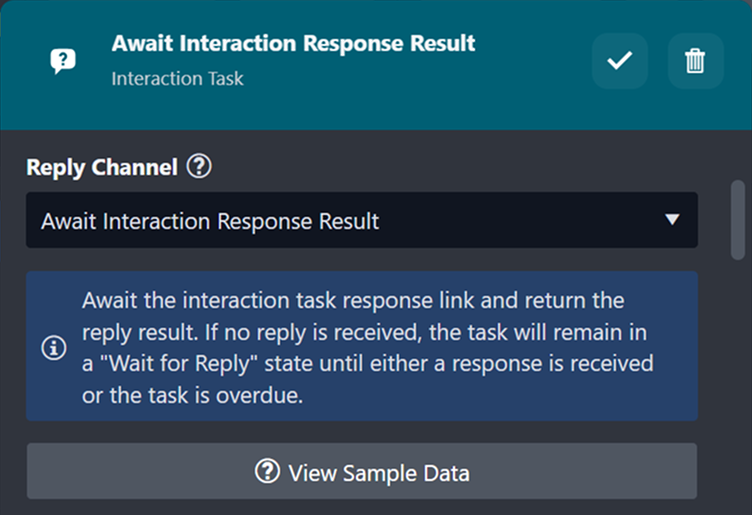The width and height of the screenshot is (752, 515).
Task: Open the help tooltip beside Reply Channel
Action: tap(199, 168)
